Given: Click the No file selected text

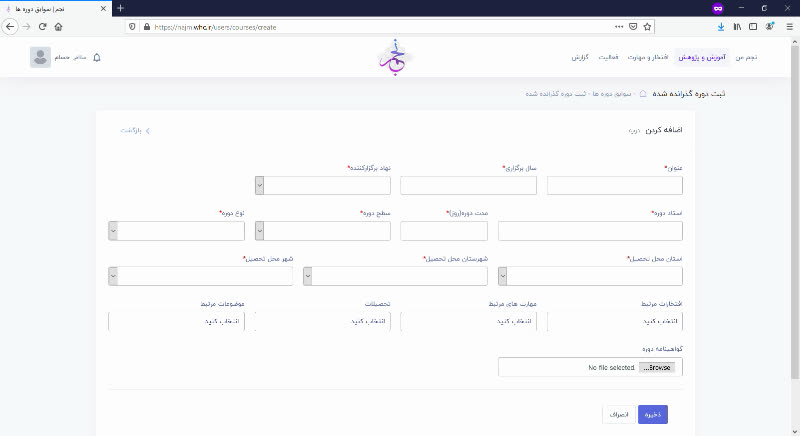Looking at the screenshot, I should pos(611,367).
